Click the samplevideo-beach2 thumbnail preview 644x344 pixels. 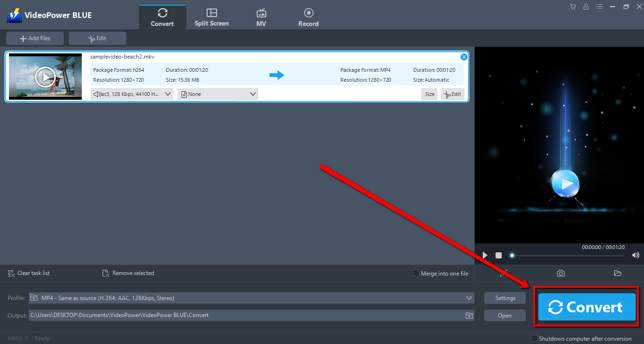[45, 77]
